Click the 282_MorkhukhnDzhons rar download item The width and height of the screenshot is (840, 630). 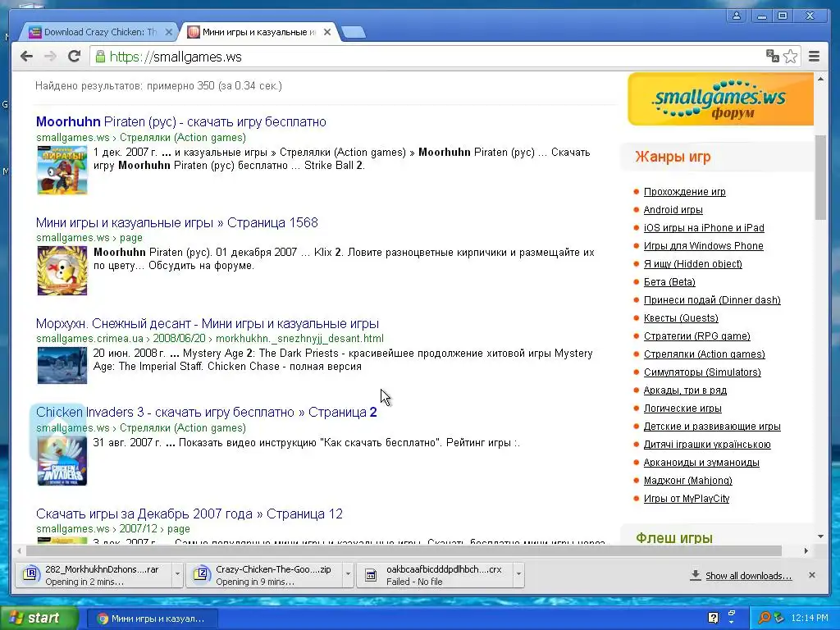point(94,575)
